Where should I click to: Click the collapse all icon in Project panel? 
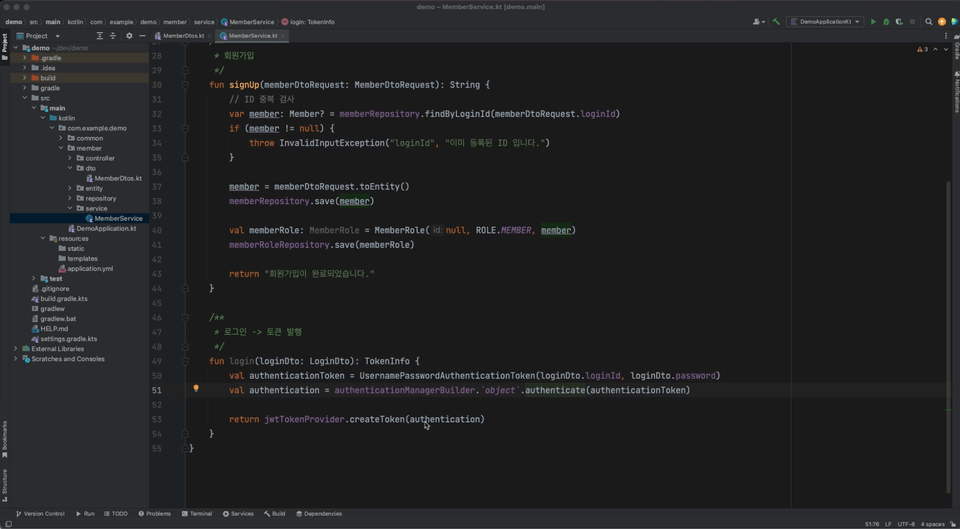click(x=113, y=36)
